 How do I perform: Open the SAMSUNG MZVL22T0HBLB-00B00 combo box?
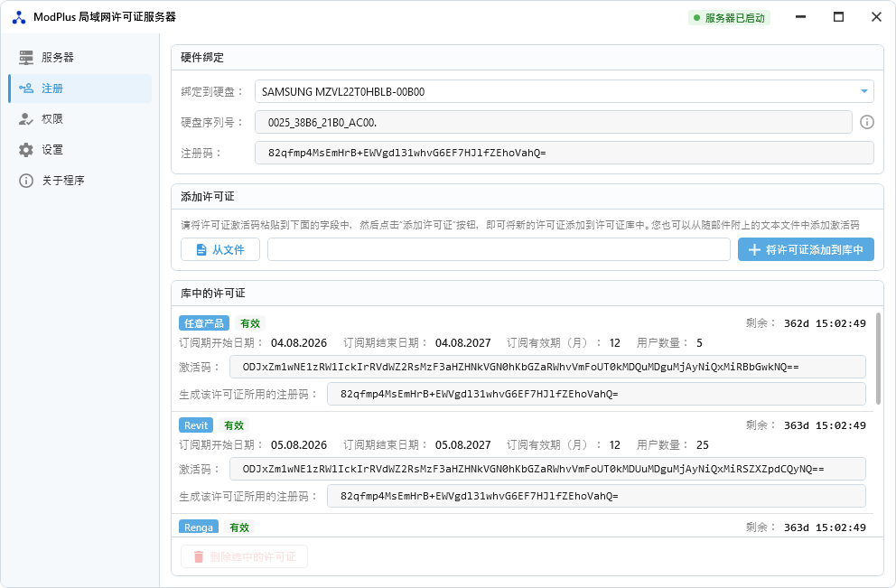tap(565, 91)
